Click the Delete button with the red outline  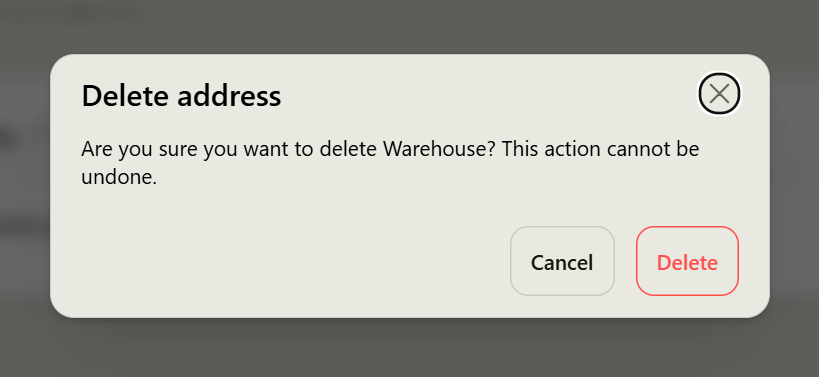[x=687, y=261]
